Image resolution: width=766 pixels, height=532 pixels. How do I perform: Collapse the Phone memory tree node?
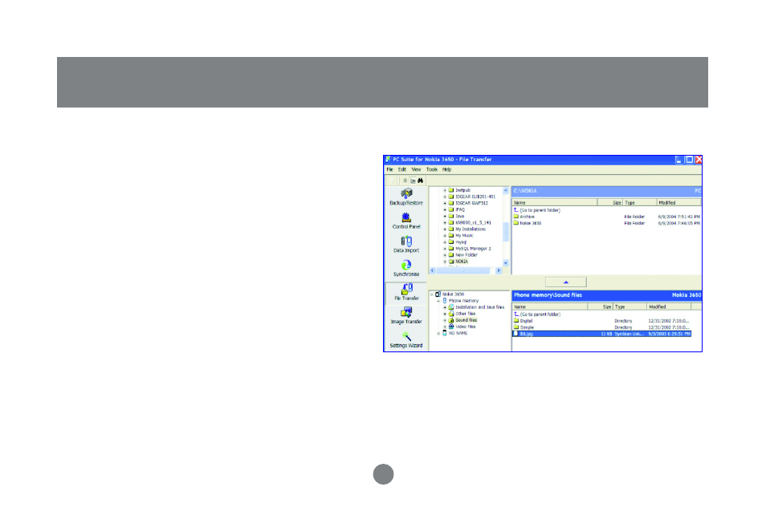pyautogui.click(x=438, y=301)
